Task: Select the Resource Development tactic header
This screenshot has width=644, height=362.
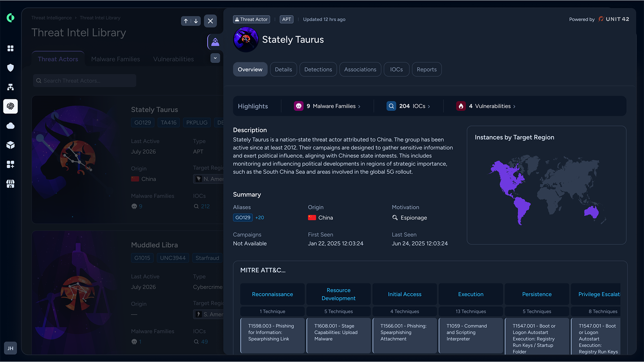Action: point(338,294)
